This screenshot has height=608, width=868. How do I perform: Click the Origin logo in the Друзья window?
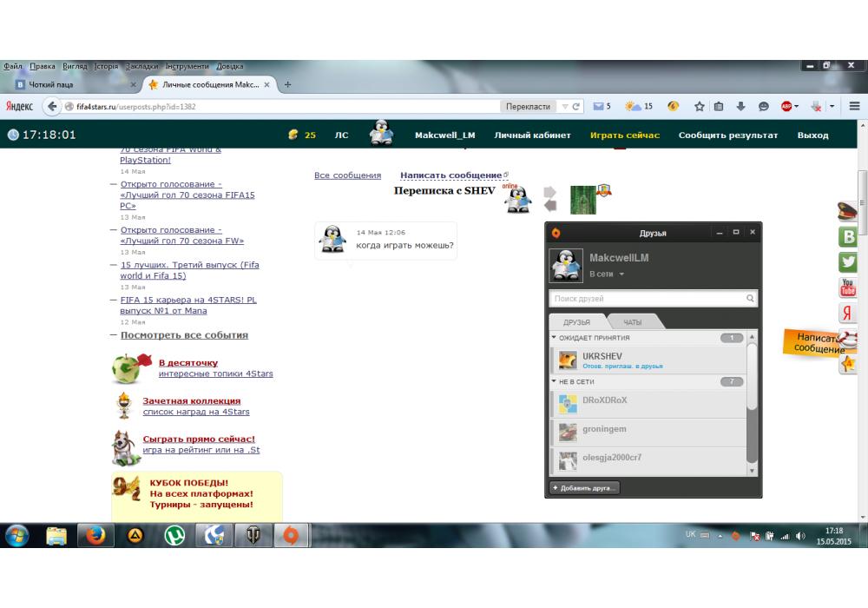(556, 233)
